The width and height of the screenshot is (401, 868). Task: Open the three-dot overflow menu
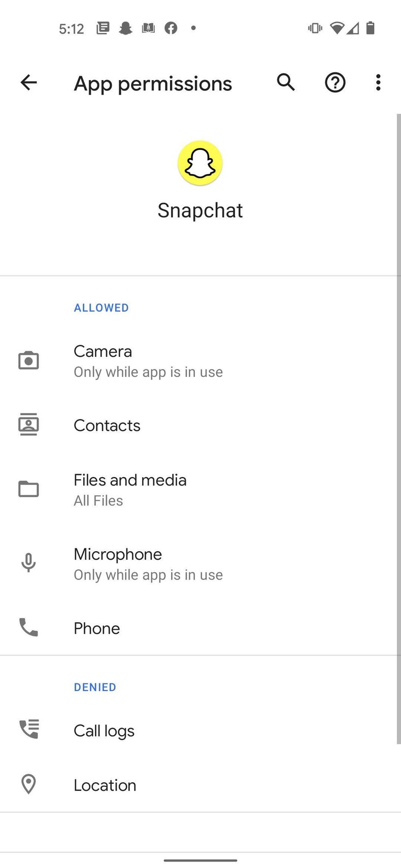click(378, 83)
